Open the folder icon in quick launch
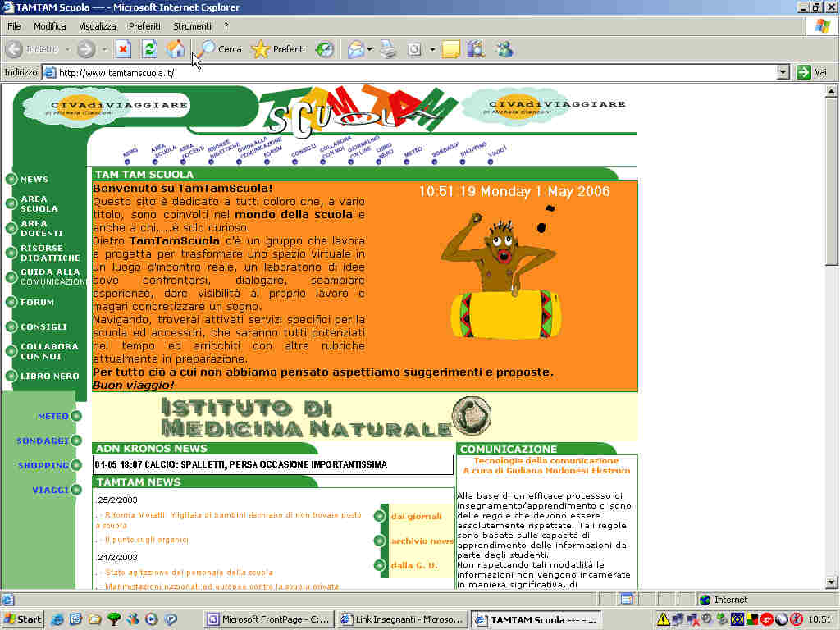840x630 pixels. click(95, 619)
